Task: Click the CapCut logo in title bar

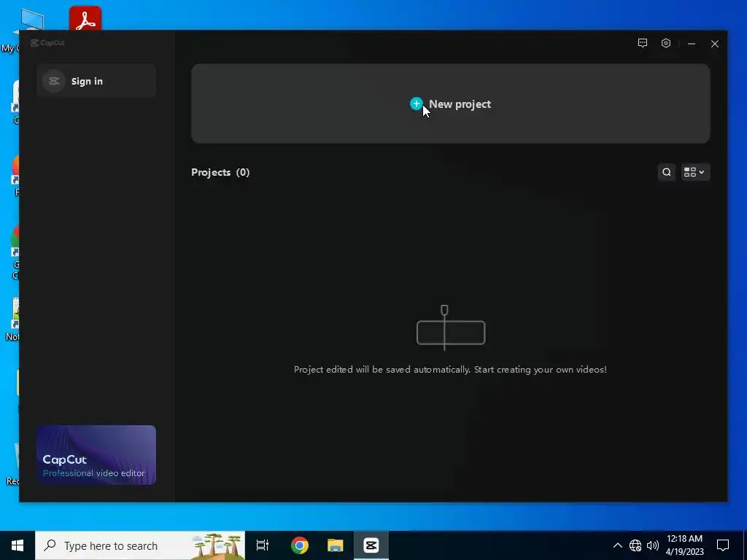Action: point(47,43)
